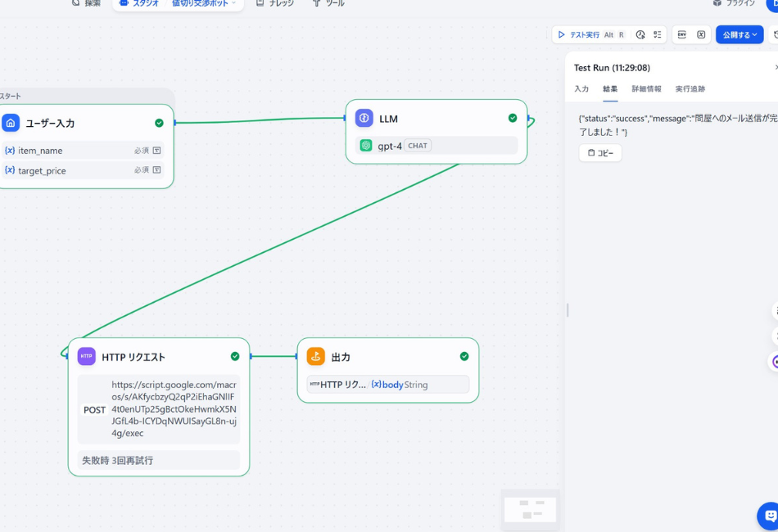778x532 pixels.
Task: Click the green check on 出力 node
Action: [464, 356]
